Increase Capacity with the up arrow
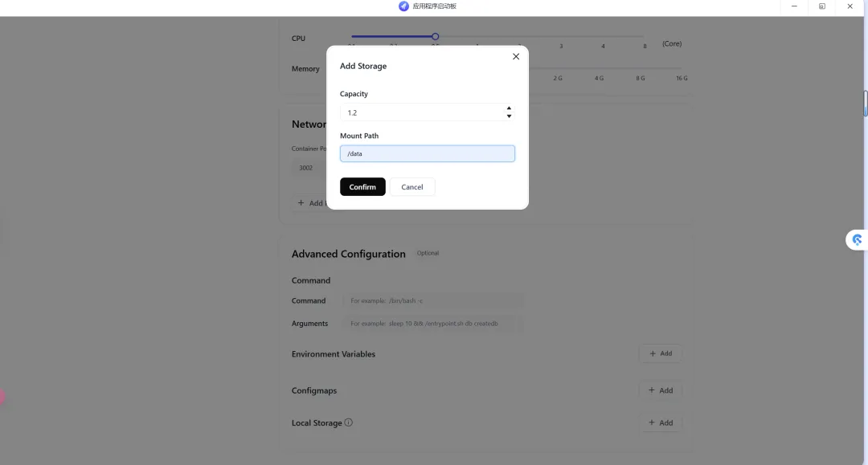Image resolution: width=868 pixels, height=465 pixels. tap(509, 108)
